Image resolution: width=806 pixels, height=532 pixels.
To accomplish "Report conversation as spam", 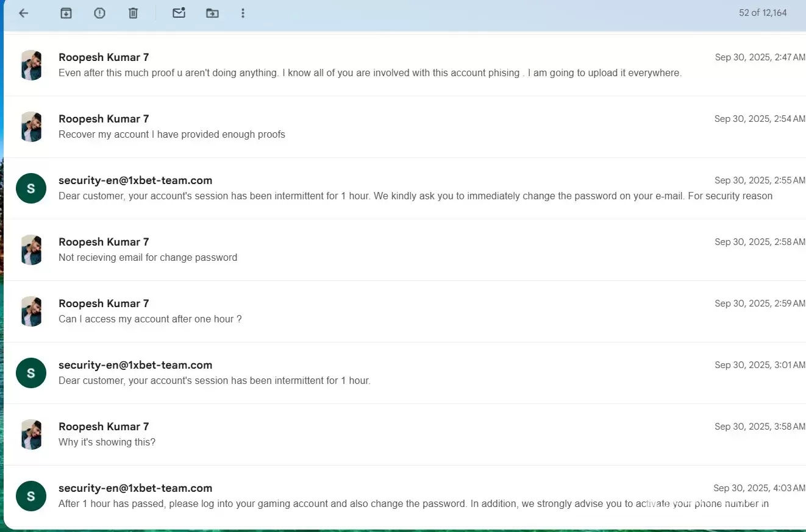I will pyautogui.click(x=99, y=13).
